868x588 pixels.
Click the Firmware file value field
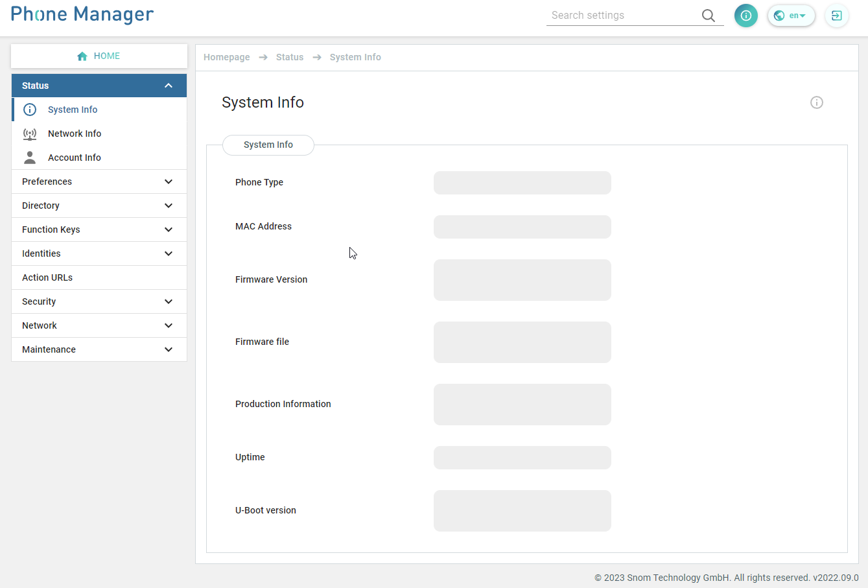click(x=522, y=342)
